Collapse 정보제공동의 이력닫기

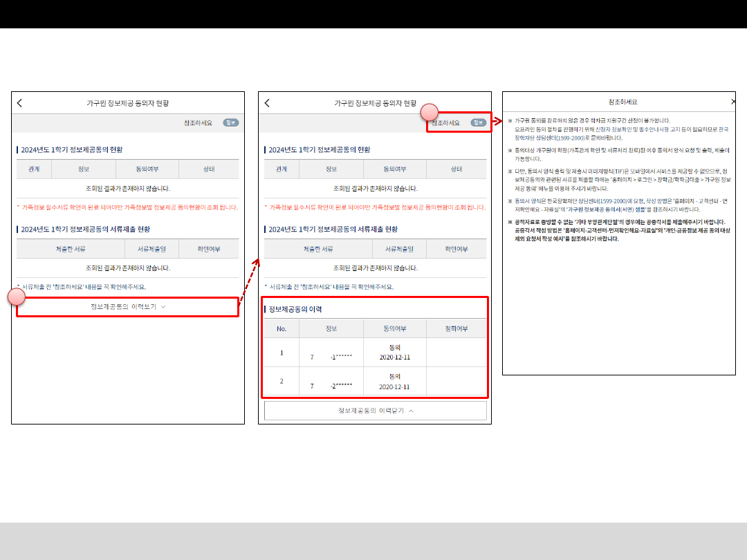[x=376, y=411]
